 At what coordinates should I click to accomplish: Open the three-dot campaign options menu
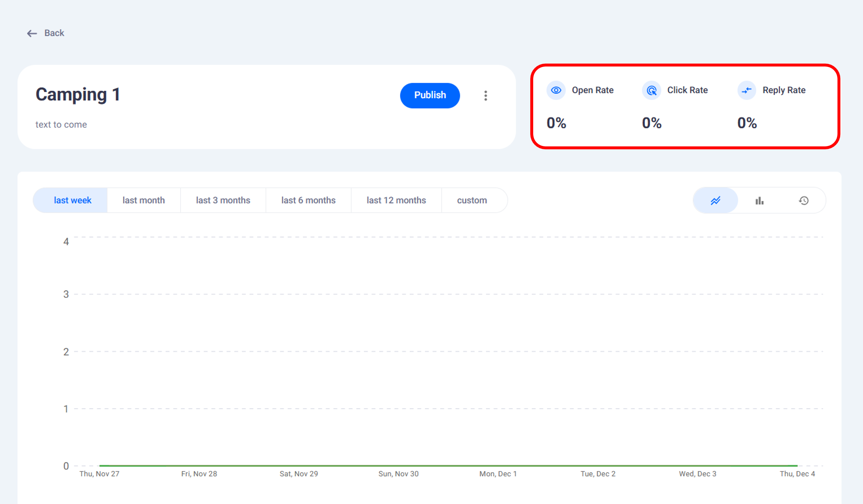[485, 96]
